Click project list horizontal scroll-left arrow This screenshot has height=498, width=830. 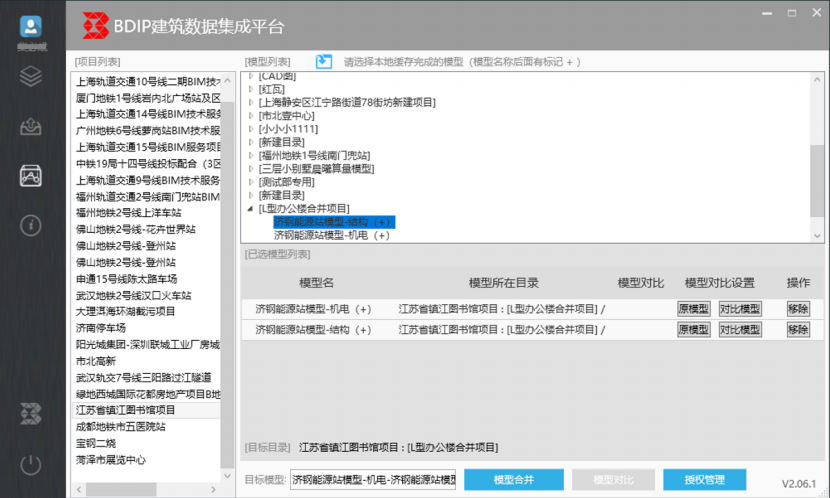[x=79, y=490]
